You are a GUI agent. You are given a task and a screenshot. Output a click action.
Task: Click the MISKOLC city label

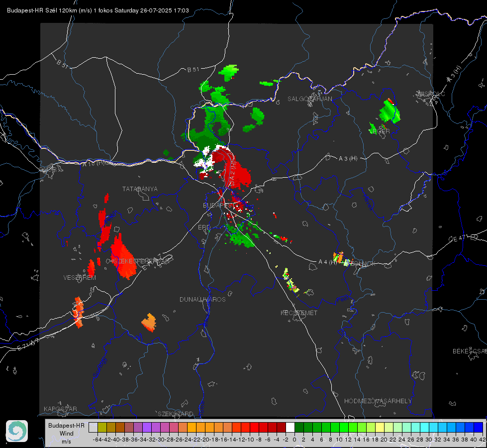431,94
